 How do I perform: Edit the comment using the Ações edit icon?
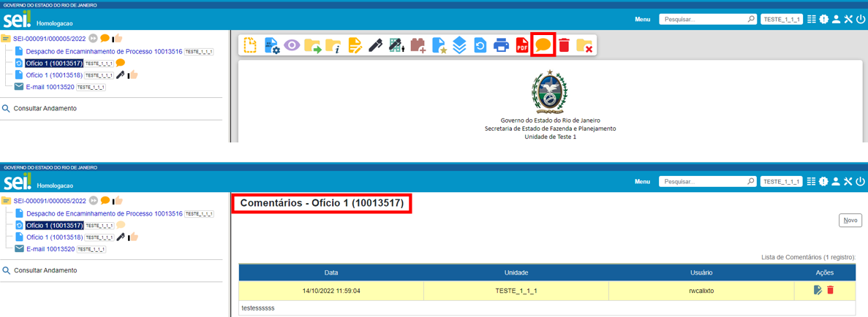tap(818, 291)
